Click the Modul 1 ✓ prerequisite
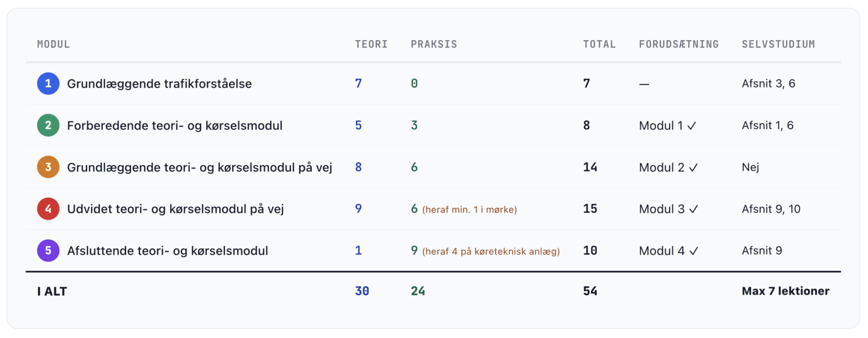868x338 pixels. [x=667, y=126]
